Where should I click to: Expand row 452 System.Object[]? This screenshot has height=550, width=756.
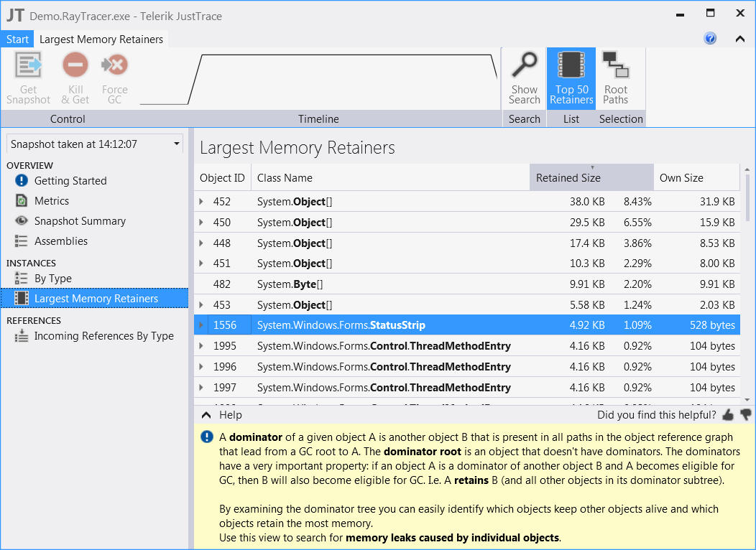(x=201, y=201)
